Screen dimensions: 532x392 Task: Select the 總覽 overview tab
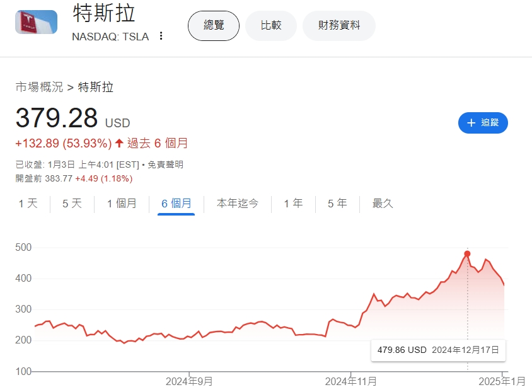coord(214,26)
